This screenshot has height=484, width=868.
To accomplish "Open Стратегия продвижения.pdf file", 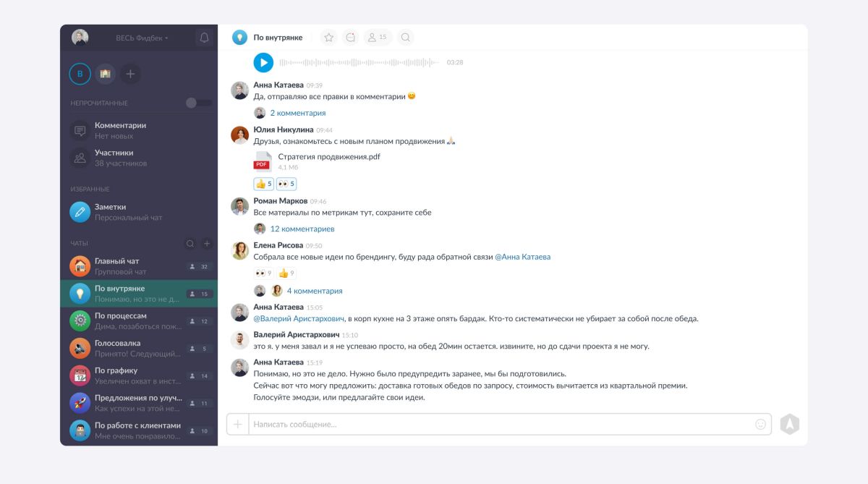I will (329, 156).
